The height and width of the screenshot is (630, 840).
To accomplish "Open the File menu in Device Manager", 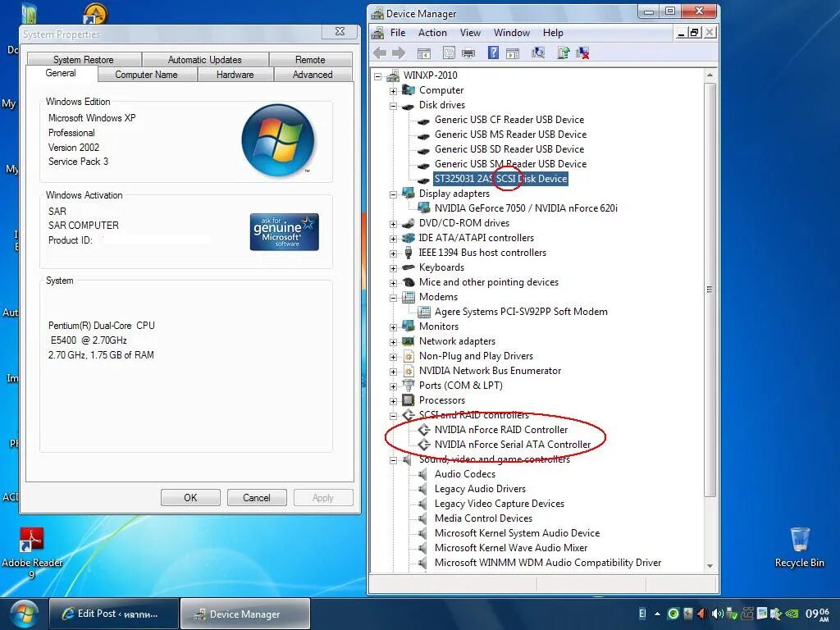I will point(398,33).
